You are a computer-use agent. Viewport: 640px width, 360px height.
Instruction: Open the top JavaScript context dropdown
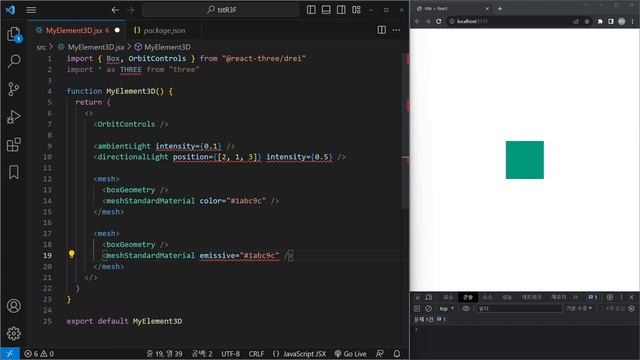447,309
